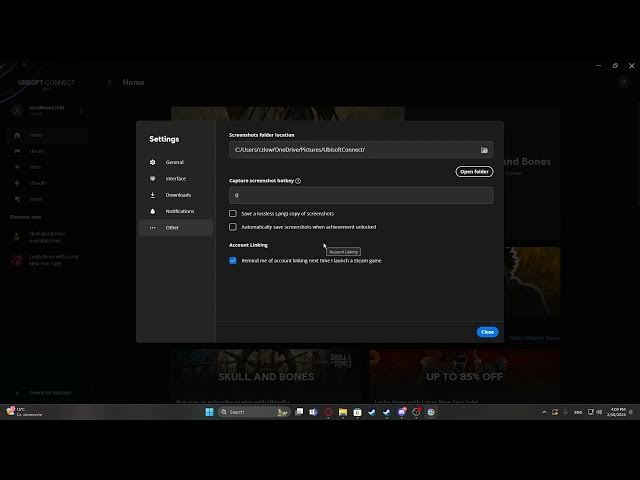The width and height of the screenshot is (640, 480).
Task: Open the Downloads settings tab
Action: [x=176, y=195]
